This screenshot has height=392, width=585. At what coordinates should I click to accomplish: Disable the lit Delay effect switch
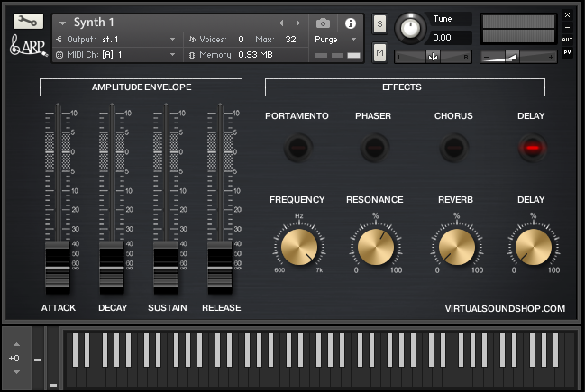point(531,147)
